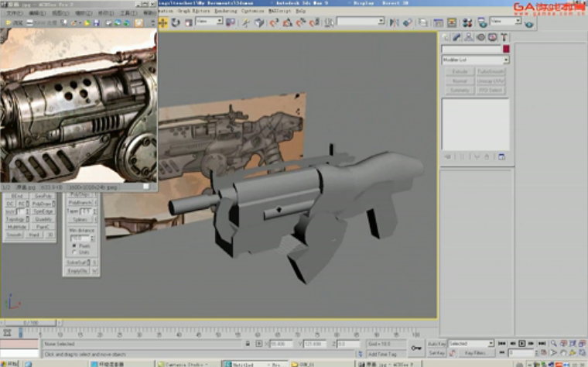Switch to the Create command panel tab
Image resolution: width=588 pixels, height=367 pixels.
pos(445,37)
